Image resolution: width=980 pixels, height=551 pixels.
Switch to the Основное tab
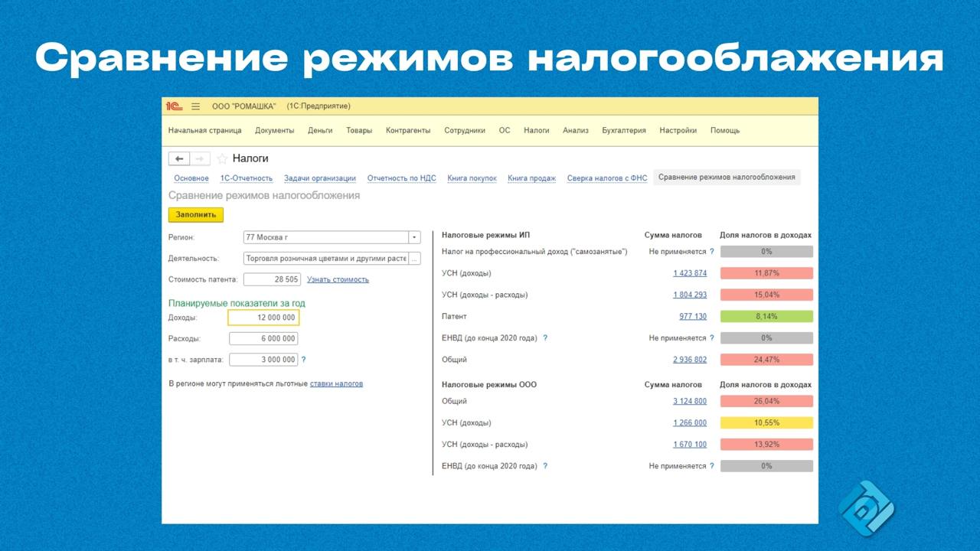[x=191, y=178]
